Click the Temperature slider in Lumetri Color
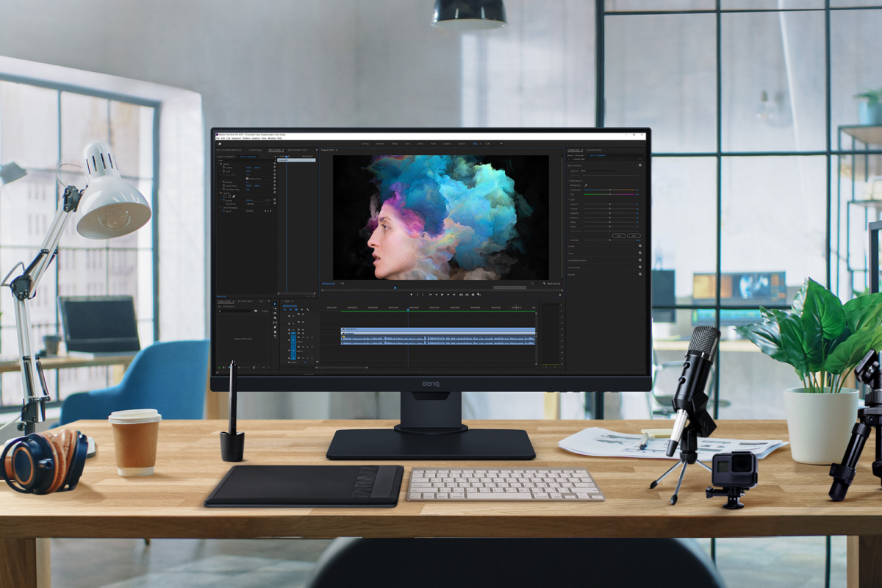The height and width of the screenshot is (588, 882). click(610, 191)
